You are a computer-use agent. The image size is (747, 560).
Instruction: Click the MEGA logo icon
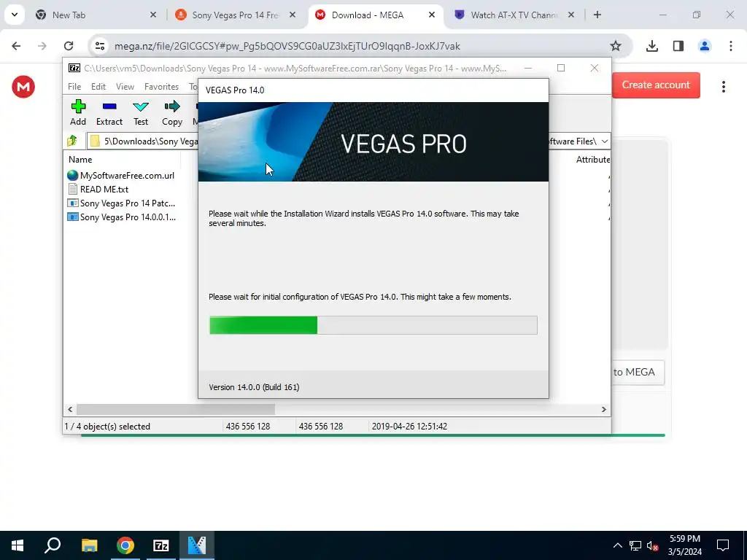coord(23,87)
